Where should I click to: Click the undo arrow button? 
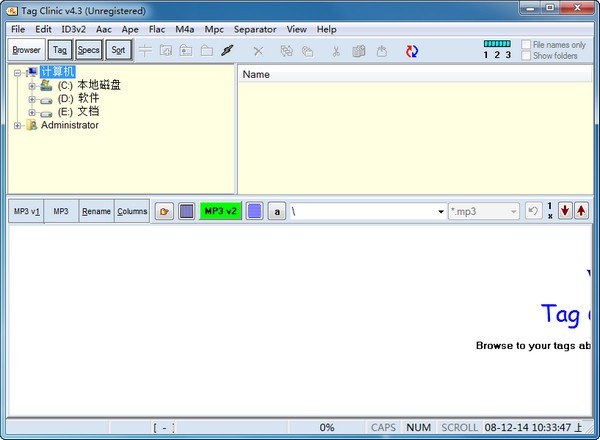tap(533, 211)
